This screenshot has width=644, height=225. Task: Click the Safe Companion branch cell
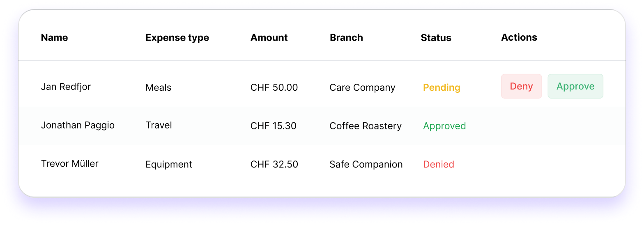pos(366,164)
